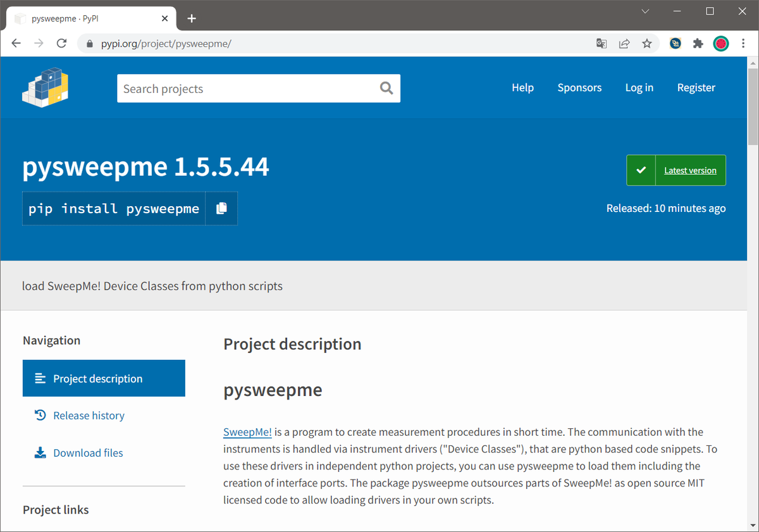
Task: Click the address bar URL
Action: tap(166, 44)
